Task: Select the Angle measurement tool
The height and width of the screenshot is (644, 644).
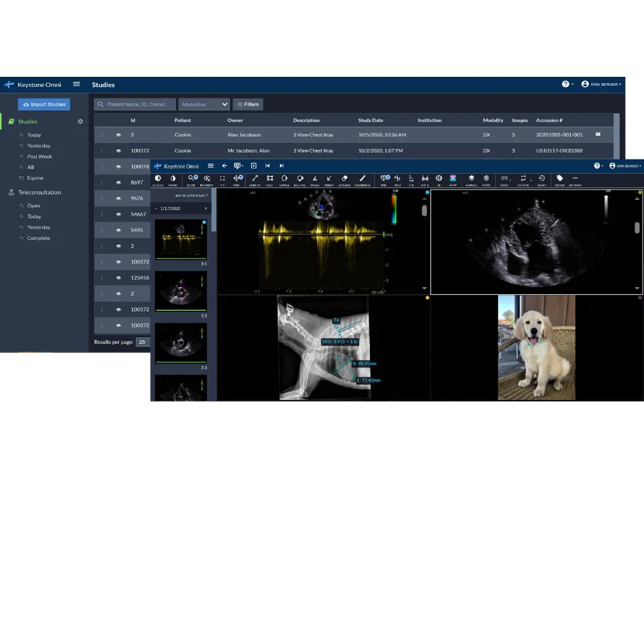Action: coord(314,178)
